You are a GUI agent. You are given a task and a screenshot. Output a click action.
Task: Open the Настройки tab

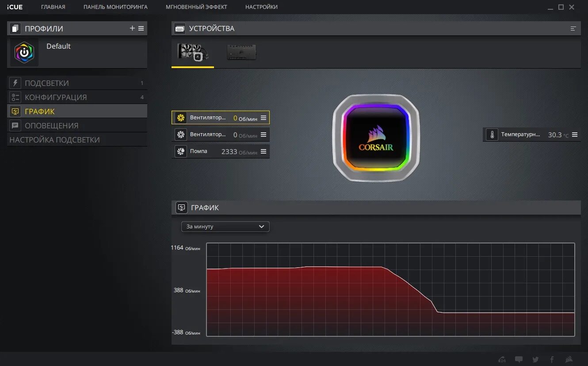click(261, 7)
